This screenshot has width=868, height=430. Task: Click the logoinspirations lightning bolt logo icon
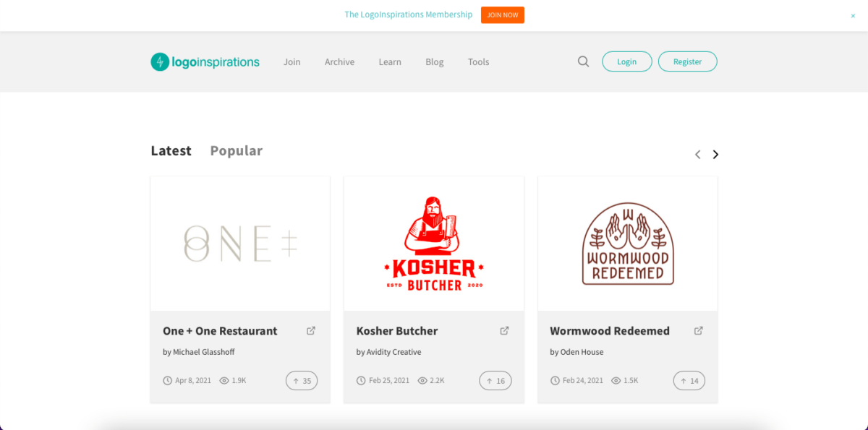[158, 61]
